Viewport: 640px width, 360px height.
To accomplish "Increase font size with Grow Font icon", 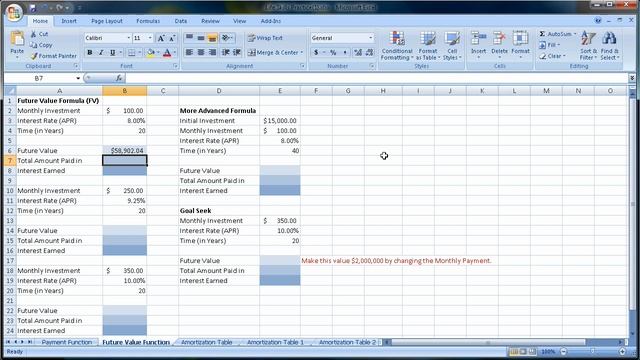I will click(x=161, y=38).
